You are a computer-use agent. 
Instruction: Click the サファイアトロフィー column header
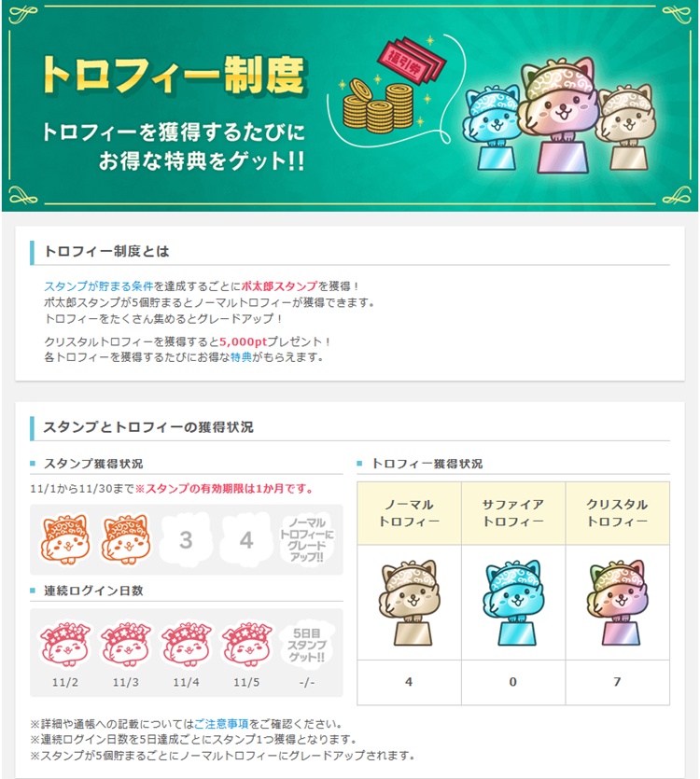(x=513, y=513)
